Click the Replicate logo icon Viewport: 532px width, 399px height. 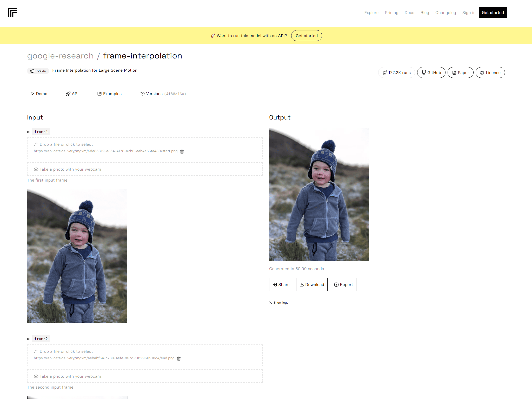[12, 12]
